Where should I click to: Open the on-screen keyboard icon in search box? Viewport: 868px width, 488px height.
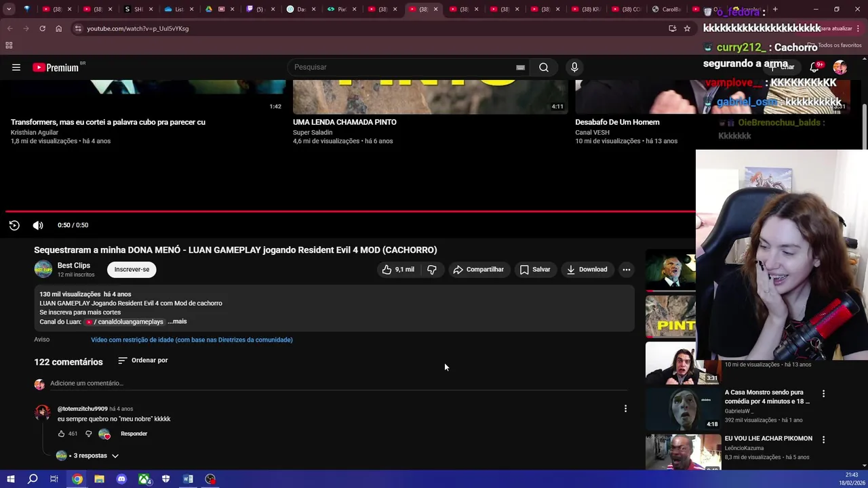tap(520, 67)
